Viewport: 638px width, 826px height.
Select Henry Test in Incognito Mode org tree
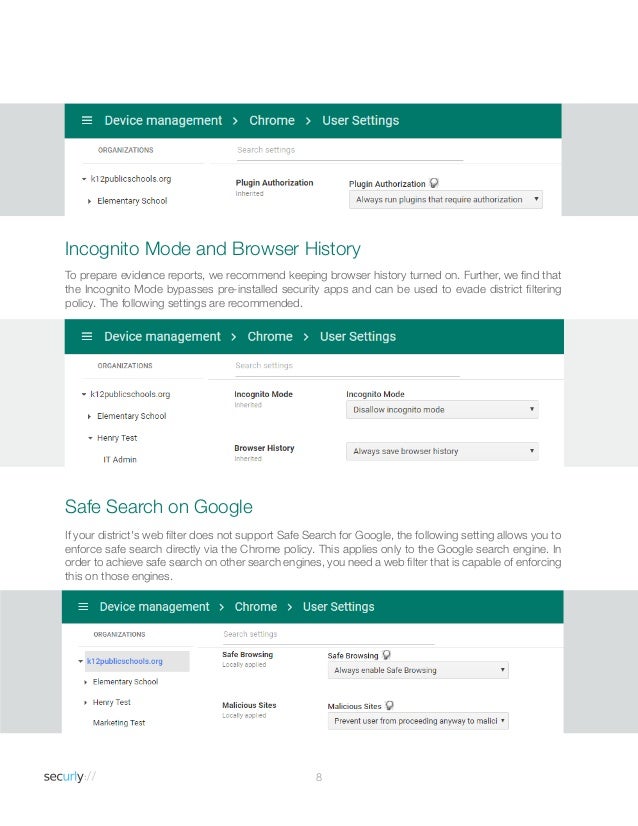click(x=117, y=438)
